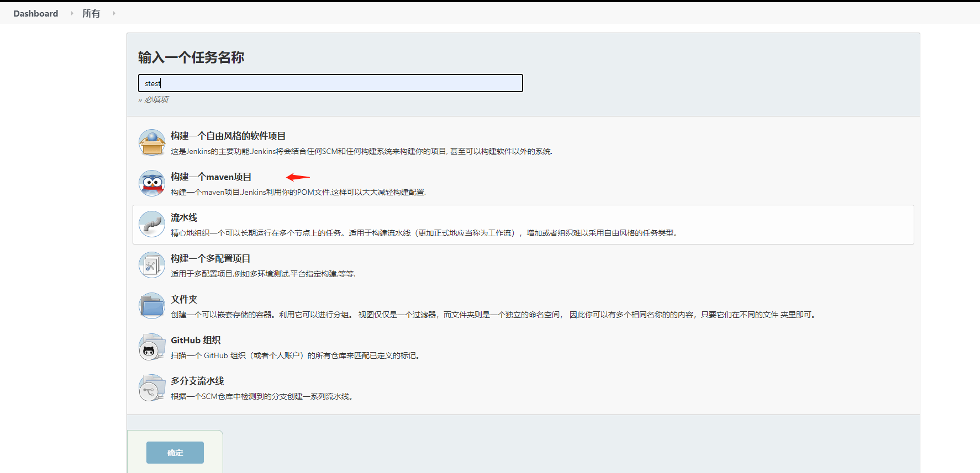
Task: Click the multibranch pipeline (多分支流水线) icon
Action: (152, 387)
